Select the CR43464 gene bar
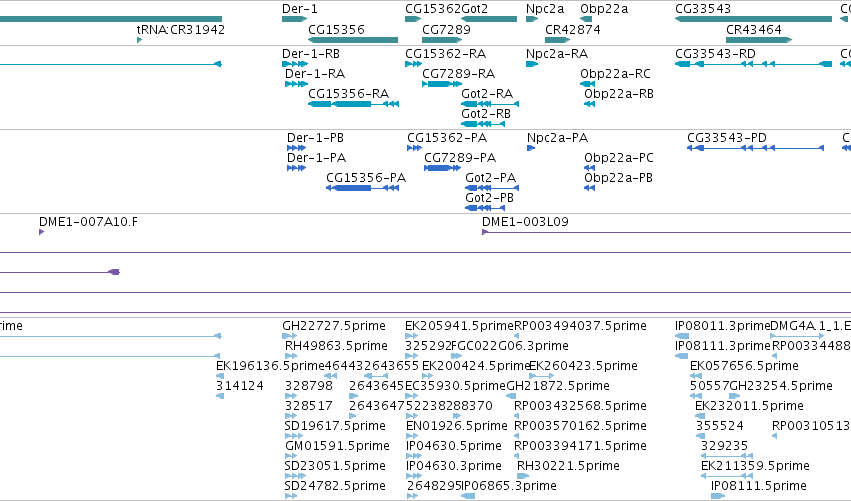 pos(759,40)
